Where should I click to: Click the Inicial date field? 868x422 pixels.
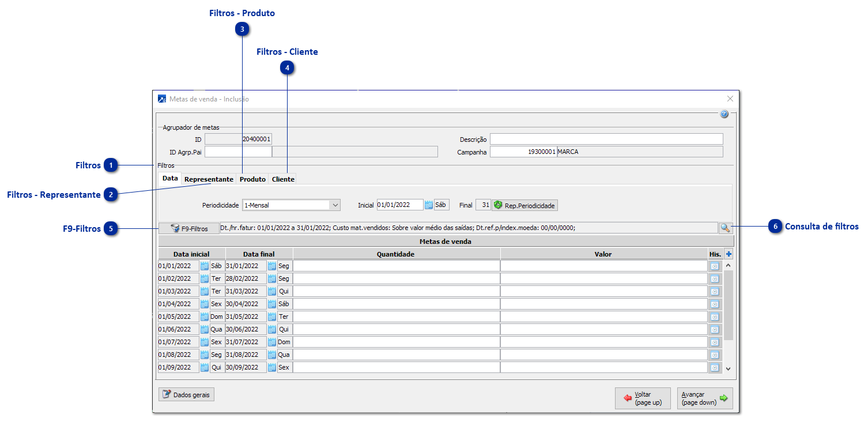400,205
